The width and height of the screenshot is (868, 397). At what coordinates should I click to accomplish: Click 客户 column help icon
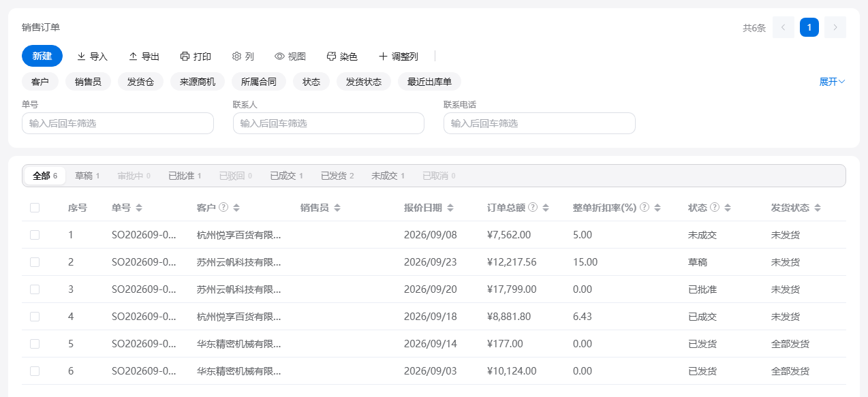(223, 208)
